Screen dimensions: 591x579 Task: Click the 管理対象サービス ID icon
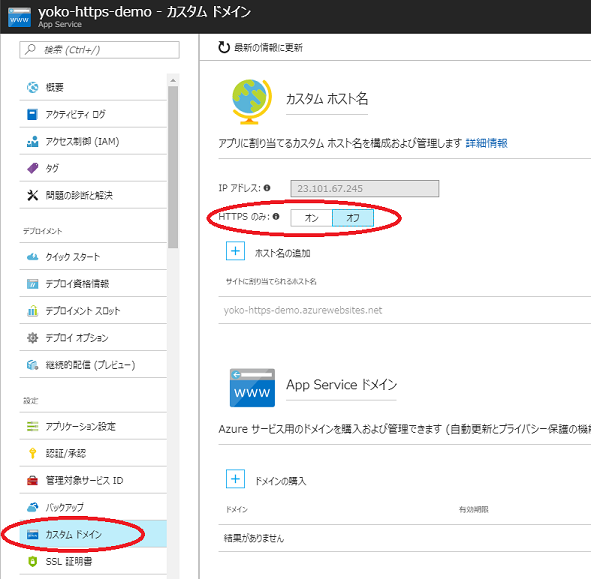pos(32,480)
